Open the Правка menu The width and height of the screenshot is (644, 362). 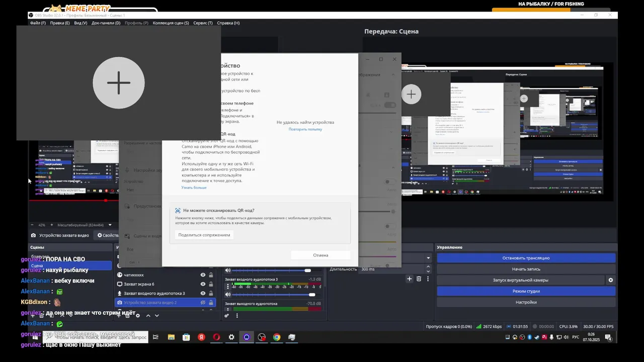click(60, 23)
